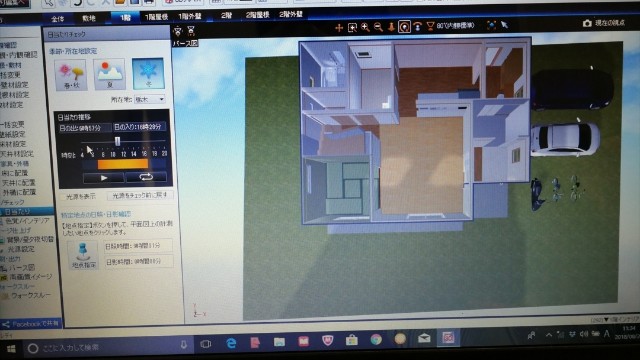
Task: Click the microphone icon in the search box
Action: [183, 345]
